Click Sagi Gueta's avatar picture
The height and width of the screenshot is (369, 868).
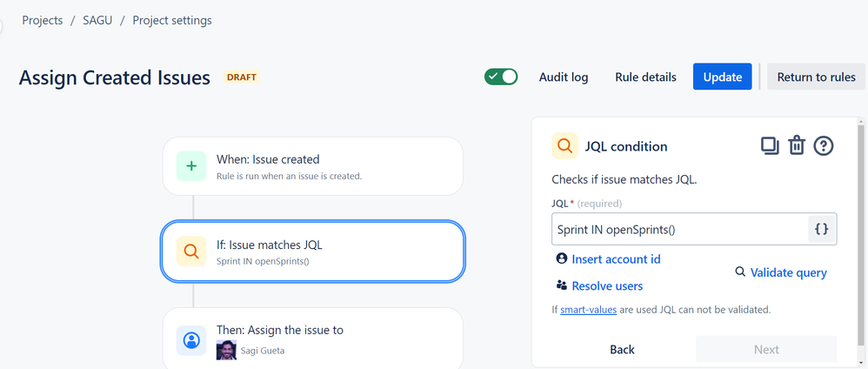226,350
